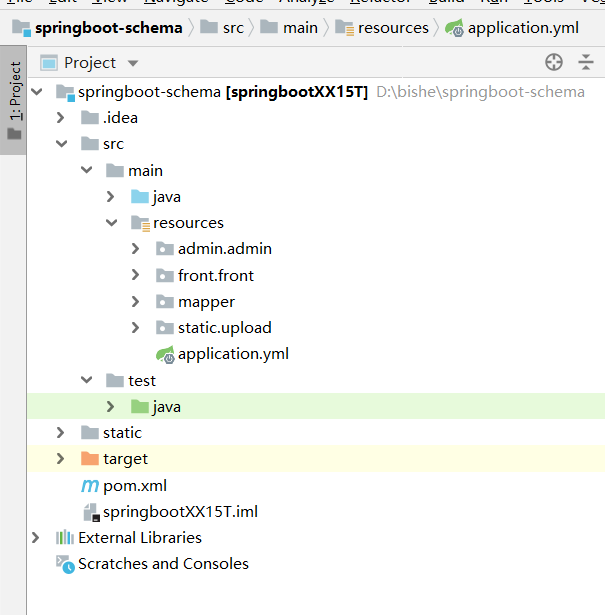Expand the .idea folder
The width and height of the screenshot is (605, 615).
[x=61, y=118]
